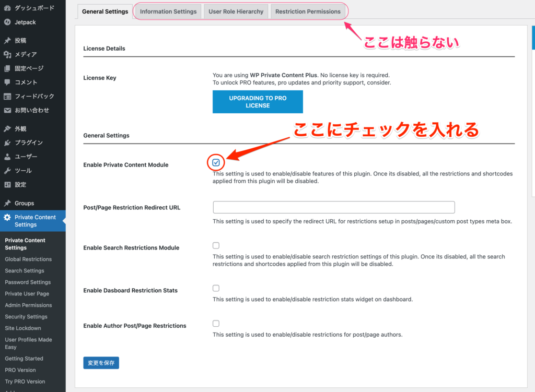
Task: Open PRO Version submenu link
Action: coord(20,370)
